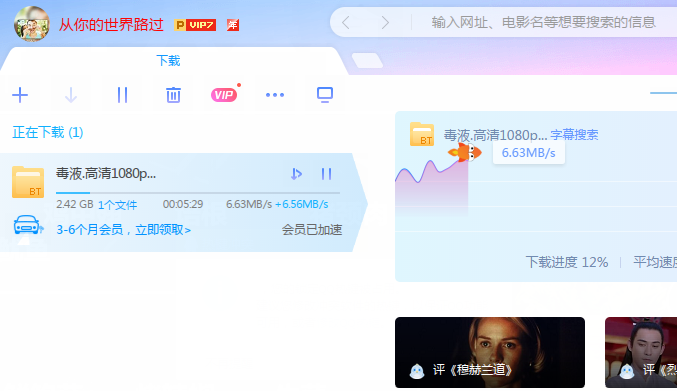Open profile of 从你的世界路过
The height and width of the screenshot is (391, 677).
tap(111, 25)
